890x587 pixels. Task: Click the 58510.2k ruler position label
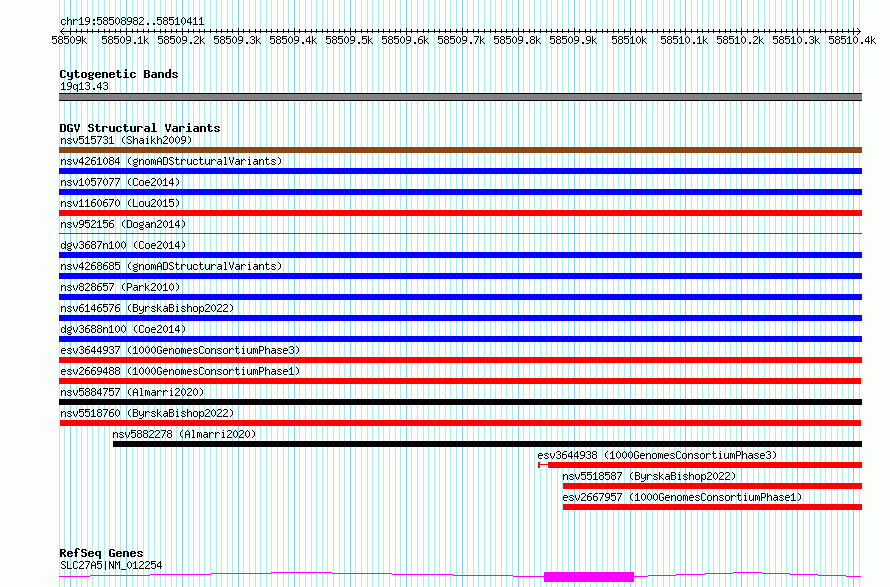[740, 40]
